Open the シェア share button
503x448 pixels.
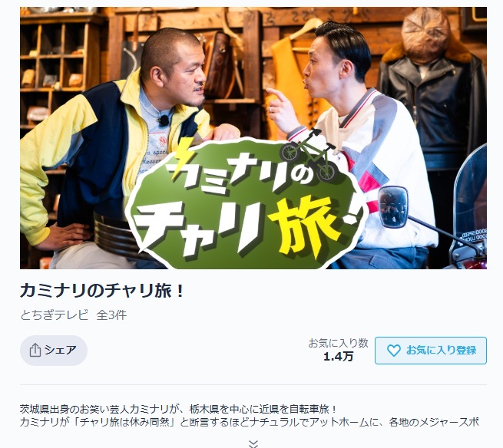[x=54, y=351]
